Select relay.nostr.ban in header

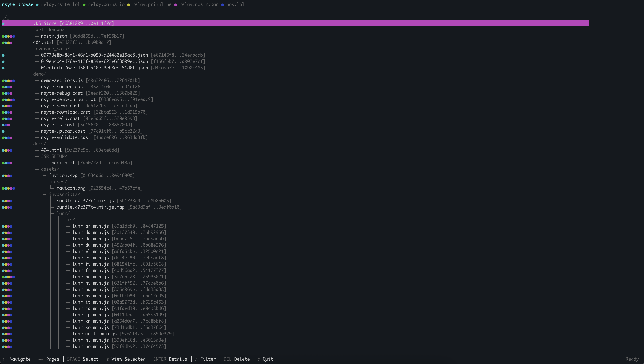click(199, 4)
